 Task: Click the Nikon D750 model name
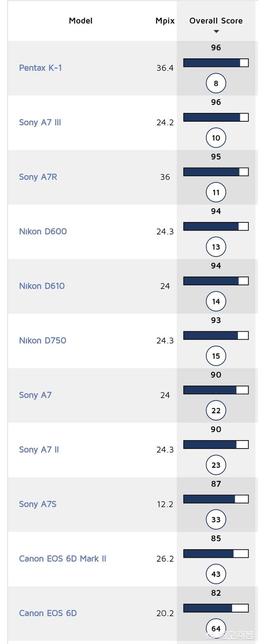(x=42, y=341)
